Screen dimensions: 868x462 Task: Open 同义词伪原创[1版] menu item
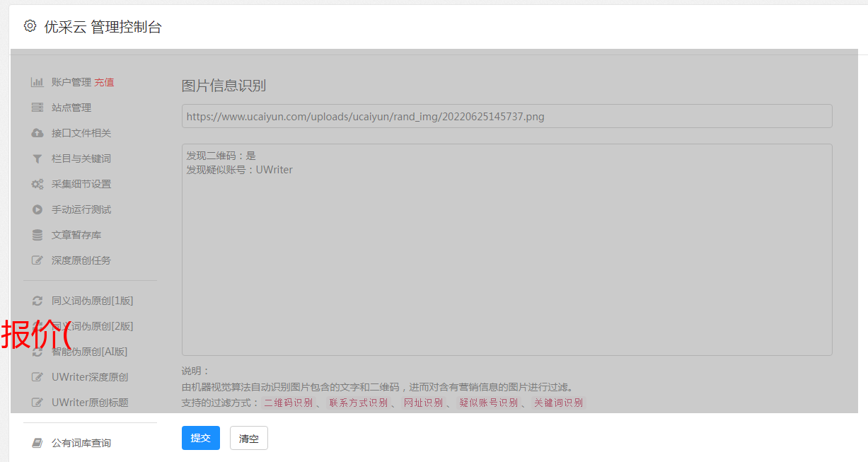[92, 301]
